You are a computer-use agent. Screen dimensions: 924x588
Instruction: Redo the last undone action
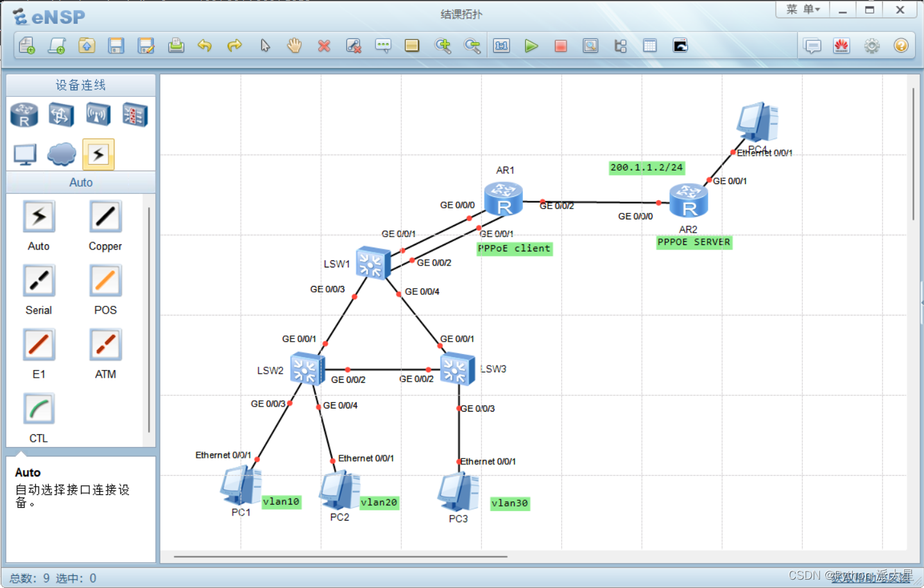click(x=235, y=46)
